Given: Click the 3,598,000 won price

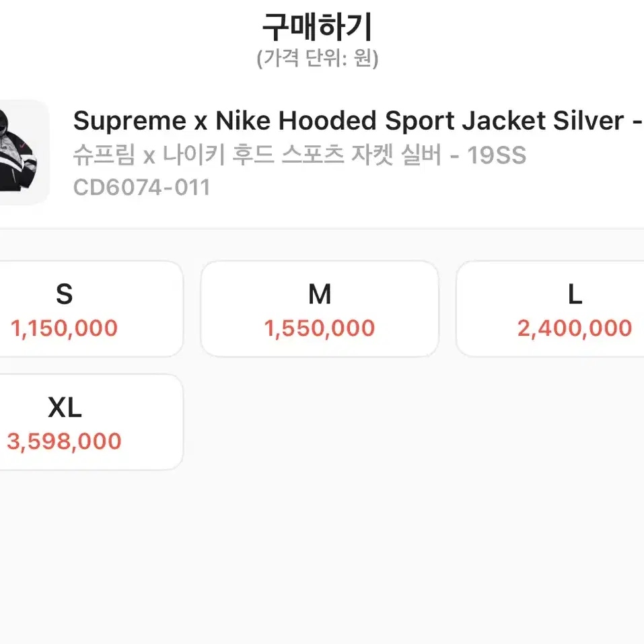Looking at the screenshot, I should (64, 442).
